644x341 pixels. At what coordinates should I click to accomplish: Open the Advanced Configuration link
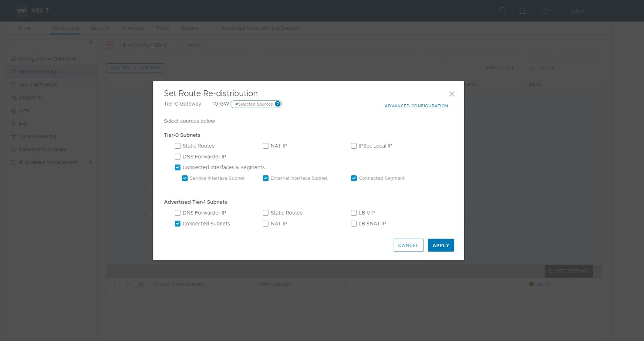pos(416,106)
